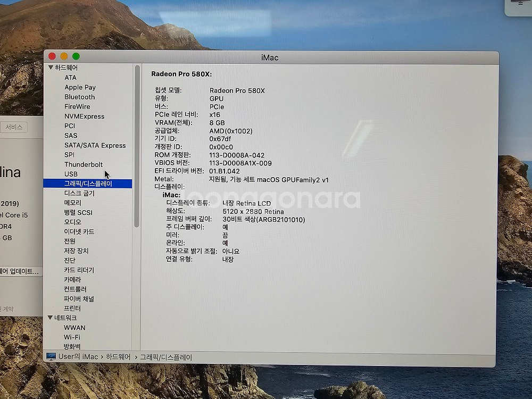Click the 30비트 색상(ARGB2101010) value
Viewport: 532px width, 399px height.
tap(264, 220)
